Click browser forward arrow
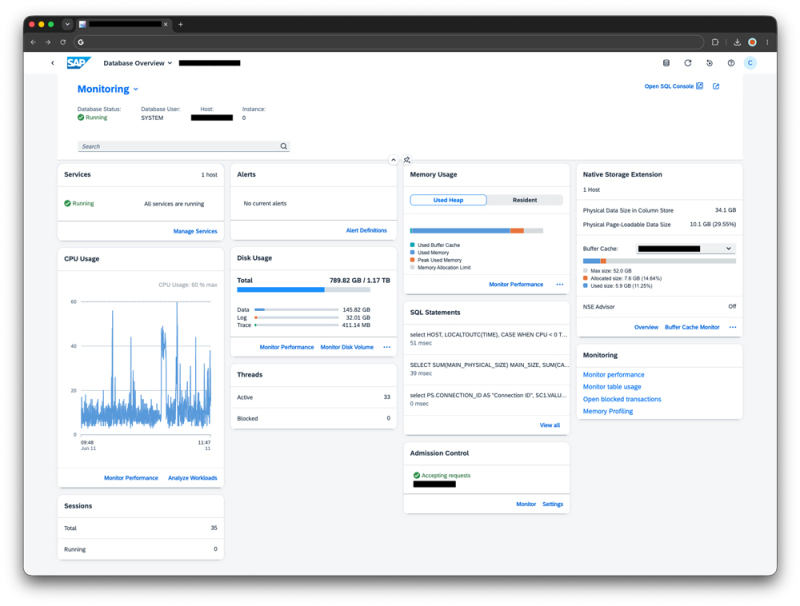 click(48, 42)
